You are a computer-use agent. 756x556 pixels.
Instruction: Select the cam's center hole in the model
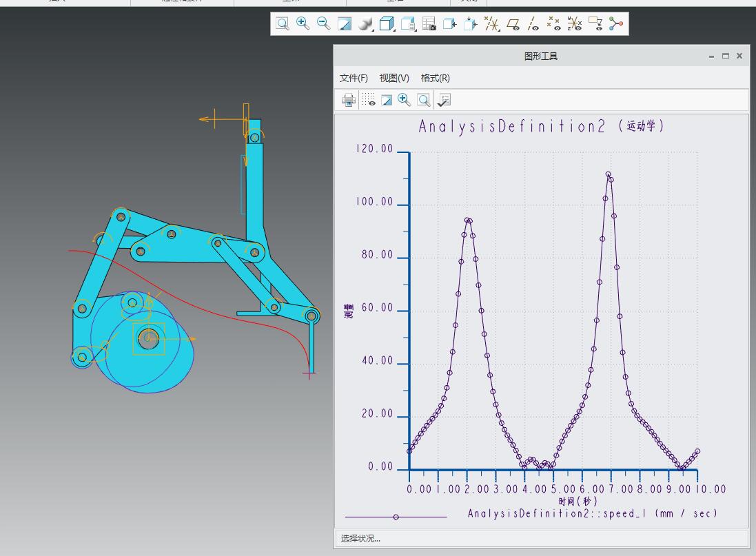point(148,338)
